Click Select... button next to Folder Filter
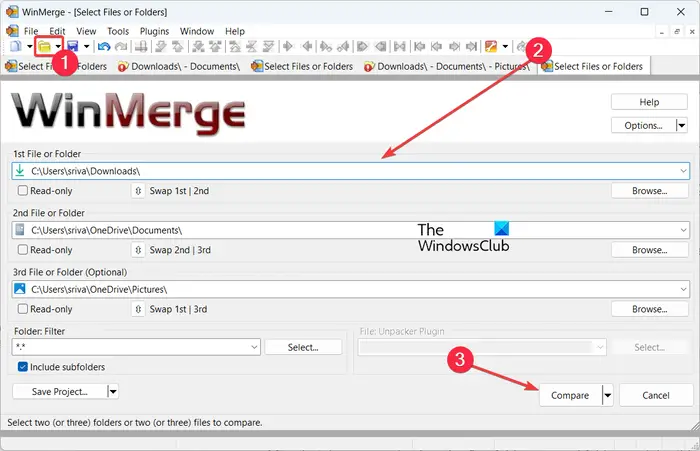Viewport: 700px width, 451px height. click(x=303, y=347)
